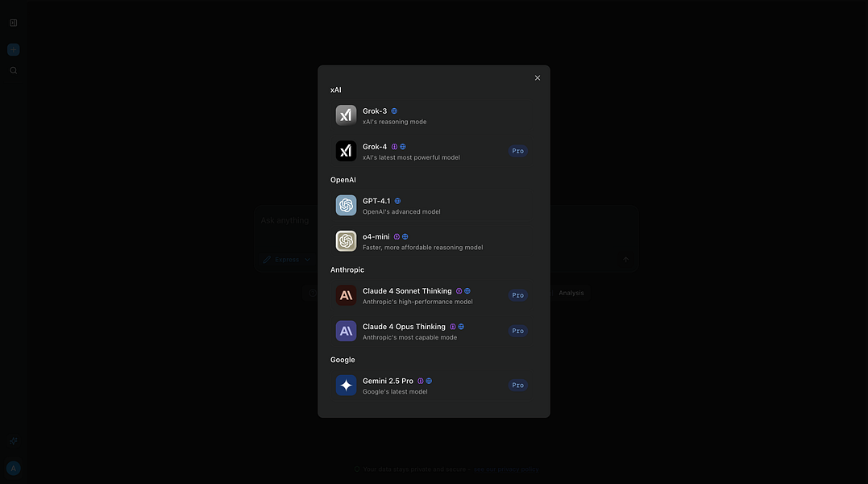Click the globe icon beside o4-mini
868x484 pixels.
(x=405, y=236)
